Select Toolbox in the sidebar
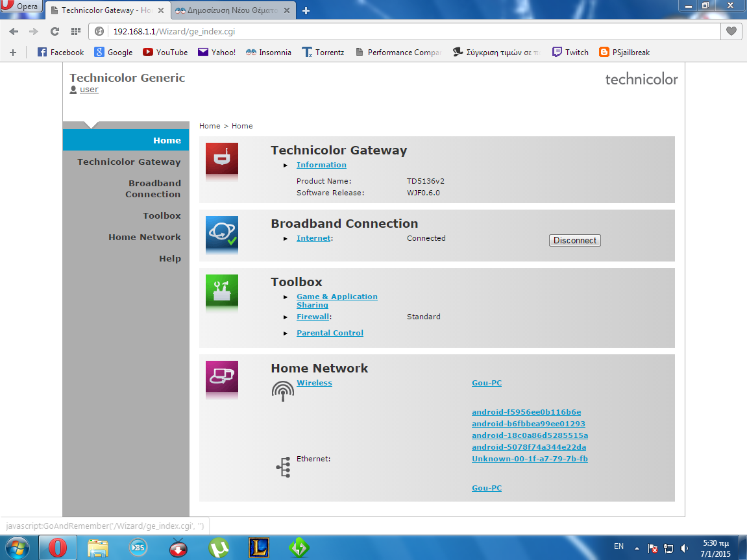Image resolution: width=747 pixels, height=560 pixels. (x=162, y=215)
